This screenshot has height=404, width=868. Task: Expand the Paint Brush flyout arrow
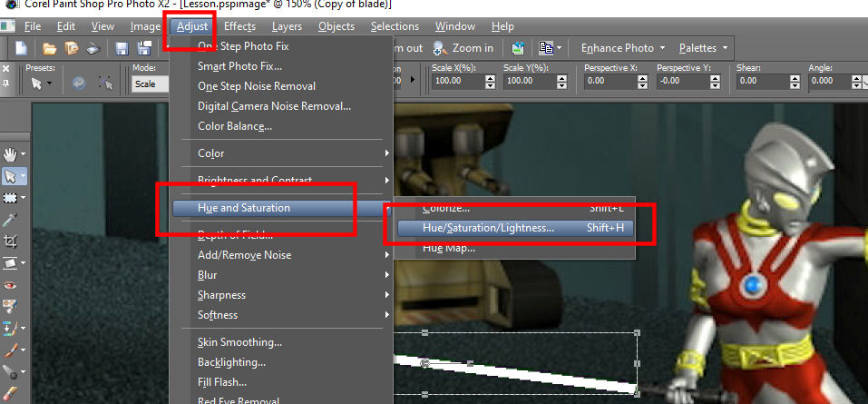point(24,350)
